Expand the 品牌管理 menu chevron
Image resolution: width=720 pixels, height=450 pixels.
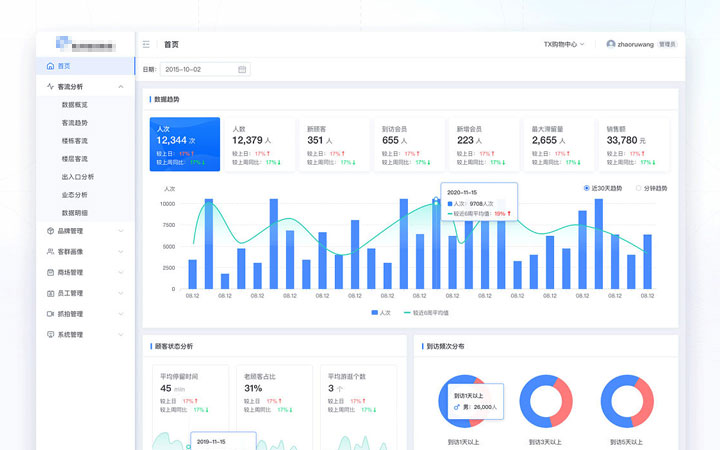(121, 231)
